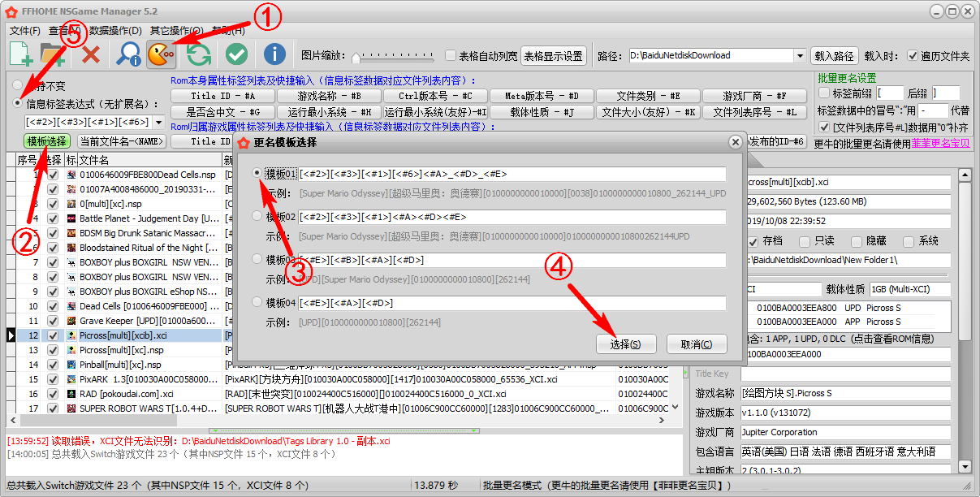This screenshot has width=980, height=497.
Task: Click the colon replacement character field
Action: (933, 110)
